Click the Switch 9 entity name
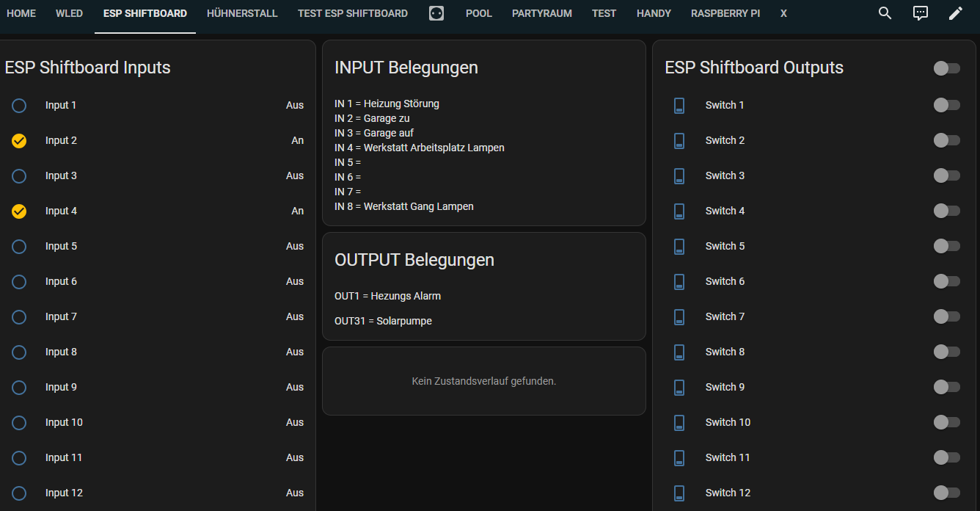The width and height of the screenshot is (980, 511). (x=725, y=387)
